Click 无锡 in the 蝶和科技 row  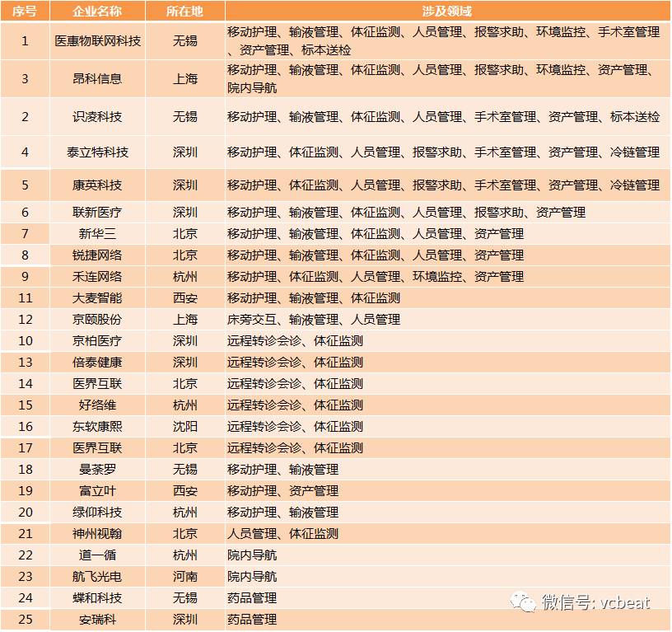pyautogui.click(x=184, y=597)
